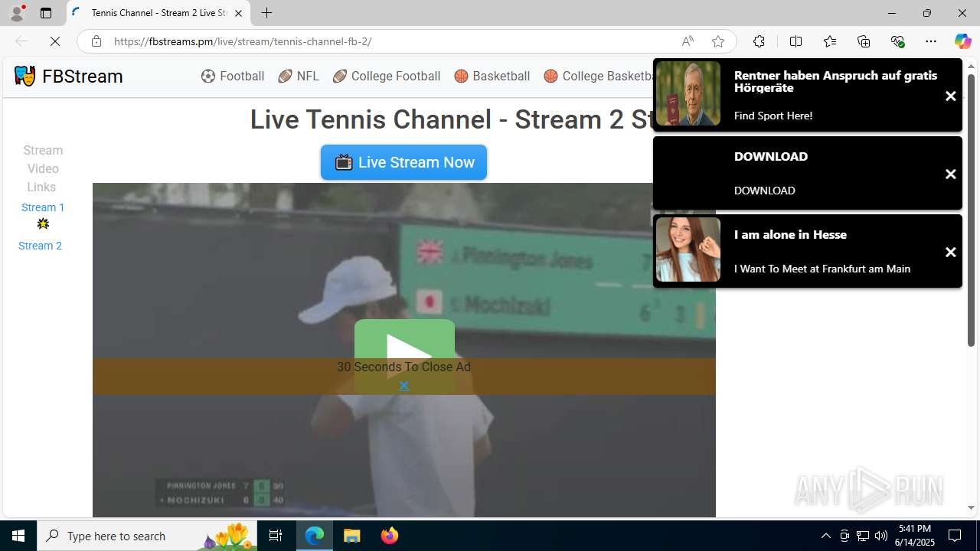
Task: Dismiss the 'I am alone in Hesse' ad
Action: point(950,253)
